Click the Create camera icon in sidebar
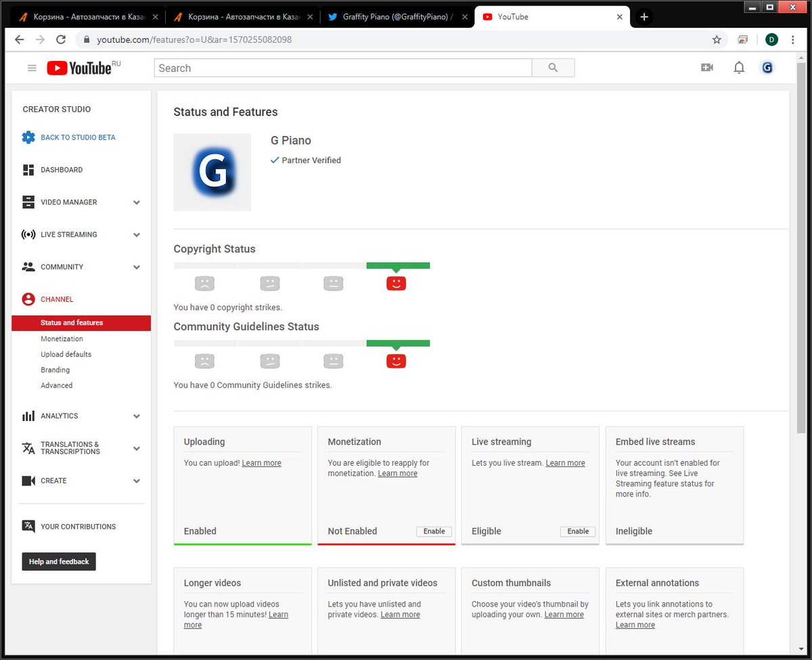The image size is (812, 660). point(28,481)
